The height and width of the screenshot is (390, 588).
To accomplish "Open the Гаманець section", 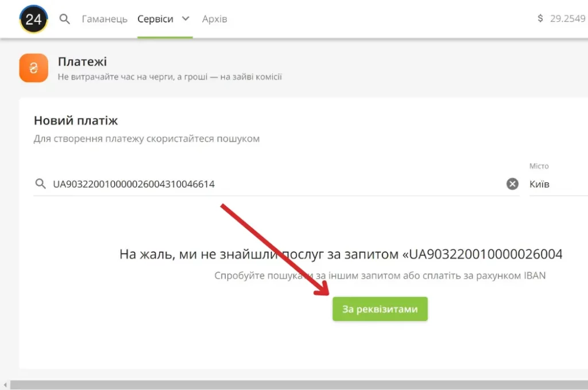I will (105, 19).
